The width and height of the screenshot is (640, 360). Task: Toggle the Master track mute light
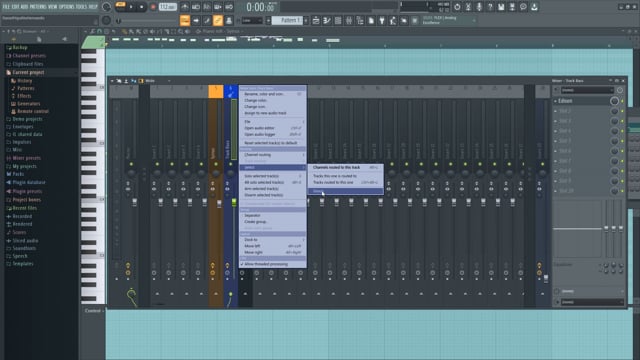(x=131, y=164)
